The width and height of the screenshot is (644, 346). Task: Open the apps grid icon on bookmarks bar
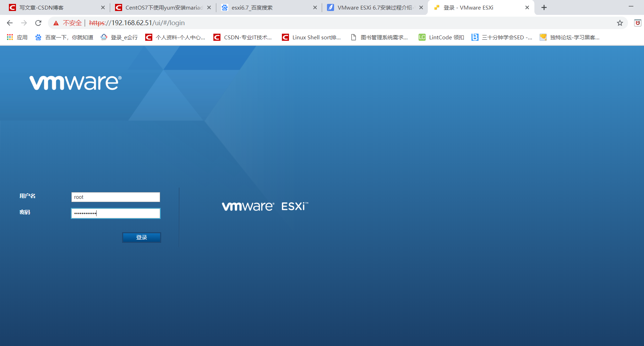(10, 37)
